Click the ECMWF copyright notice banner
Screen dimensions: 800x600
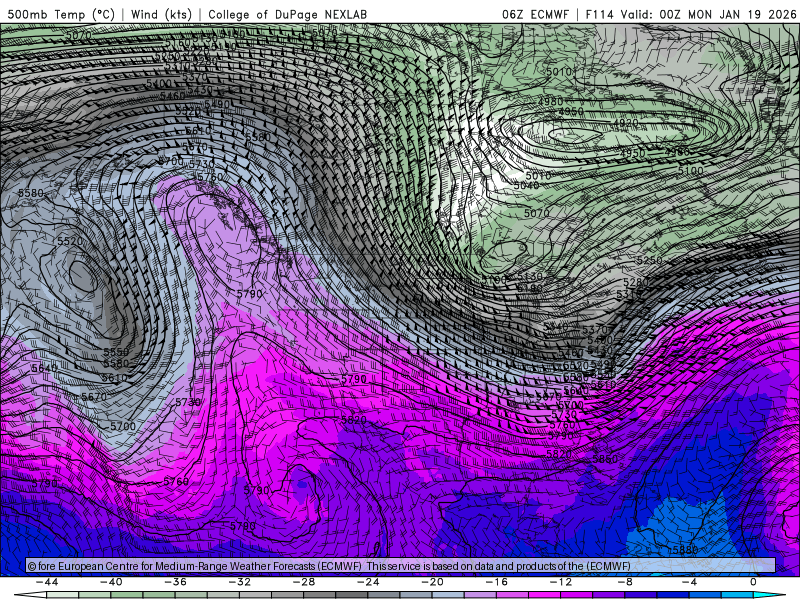click(401, 566)
